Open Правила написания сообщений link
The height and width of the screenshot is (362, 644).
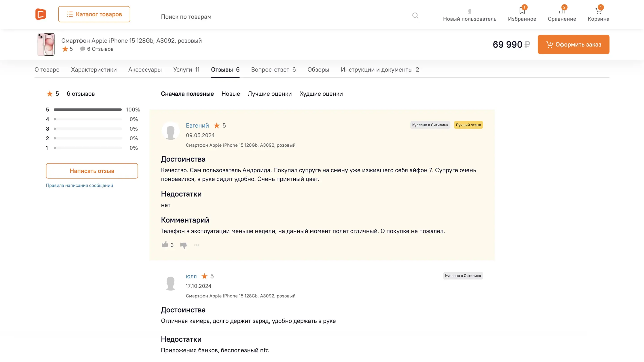[79, 185]
